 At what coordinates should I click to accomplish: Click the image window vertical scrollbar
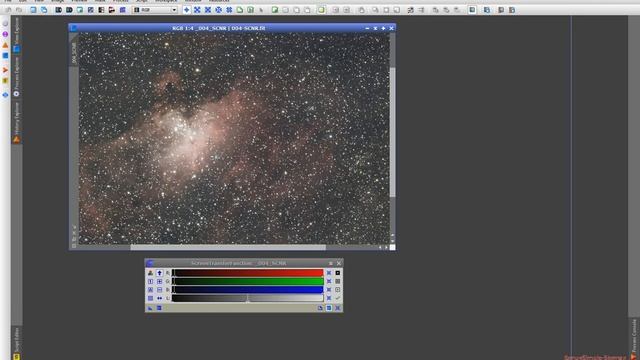(x=392, y=132)
